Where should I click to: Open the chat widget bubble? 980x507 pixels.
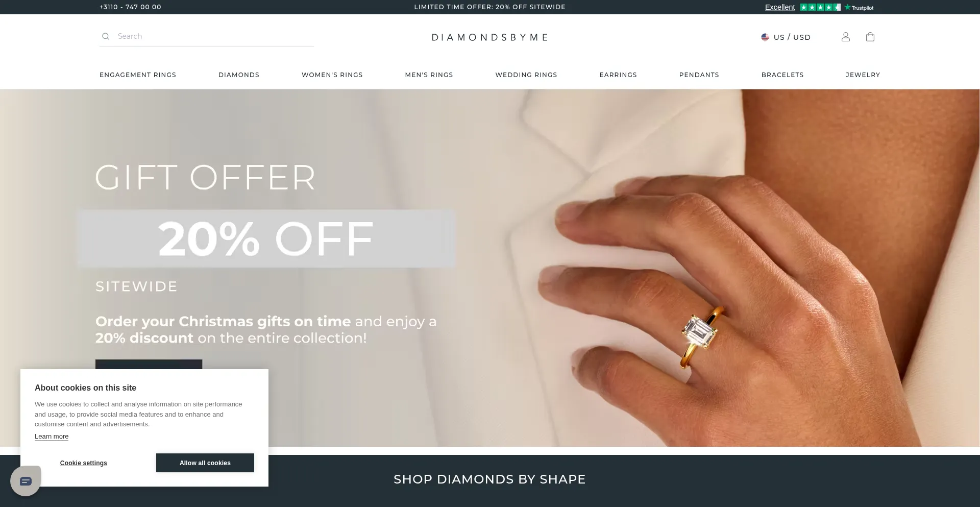[x=26, y=481]
